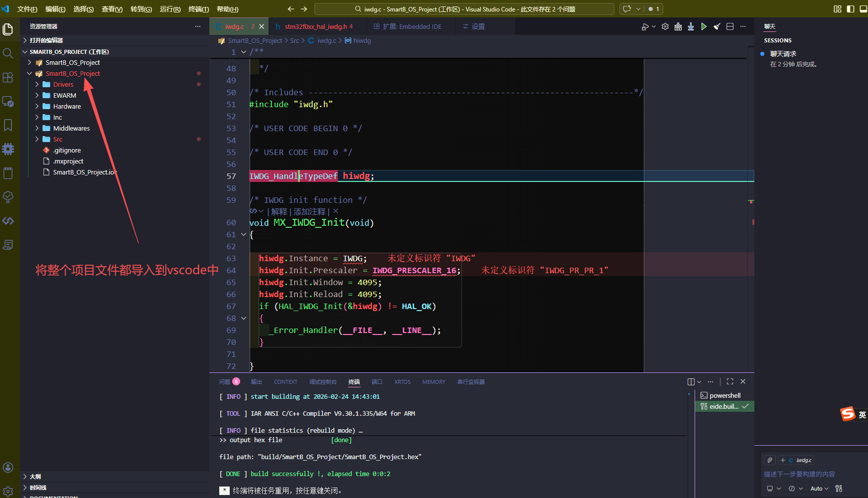Viewport: 868px width, 498px height.
Task: Maximize the terminal panel size
Action: 730,381
